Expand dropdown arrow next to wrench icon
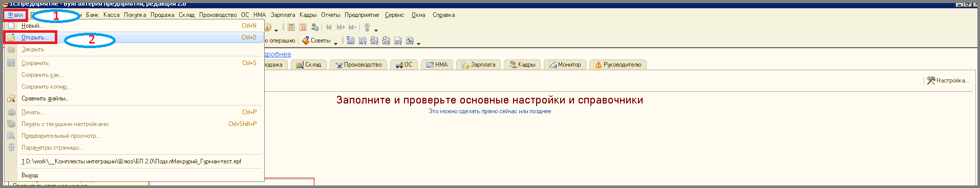 pos(376,31)
